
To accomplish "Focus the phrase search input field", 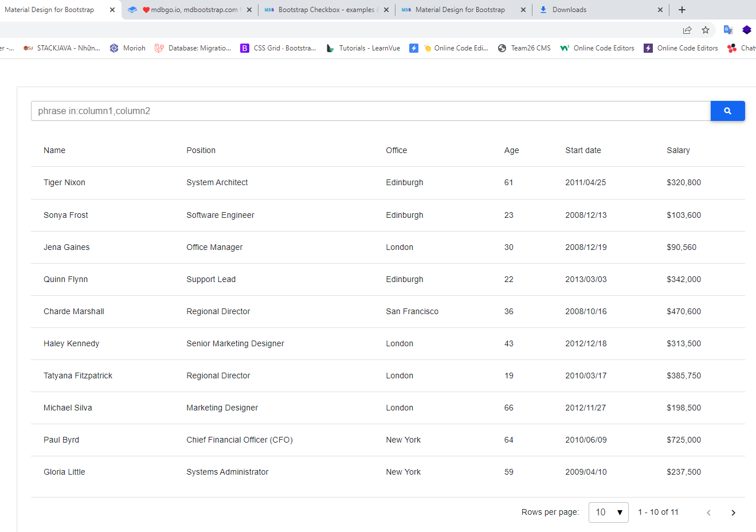I will click(x=371, y=111).
